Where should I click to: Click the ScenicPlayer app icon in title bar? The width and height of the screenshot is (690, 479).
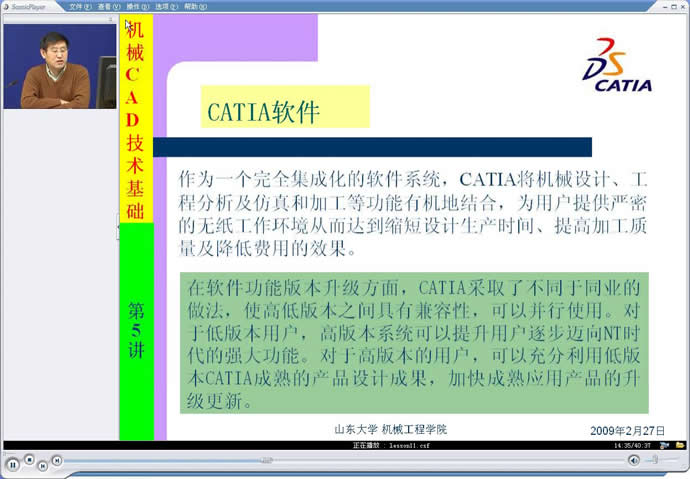(x=6, y=7)
